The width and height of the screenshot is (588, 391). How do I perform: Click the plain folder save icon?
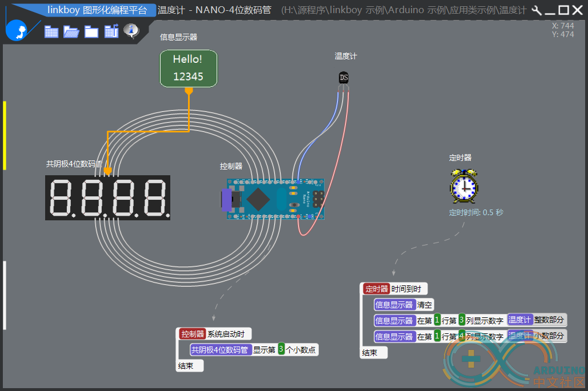point(91,31)
